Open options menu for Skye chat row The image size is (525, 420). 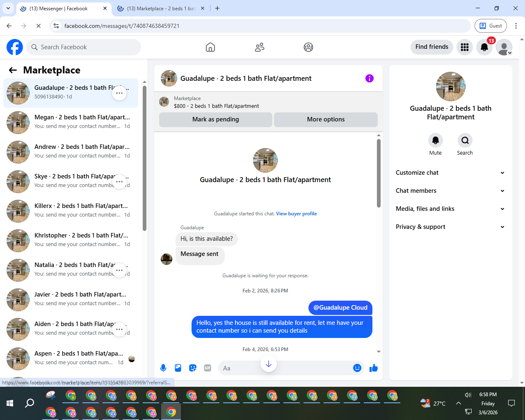click(x=119, y=182)
